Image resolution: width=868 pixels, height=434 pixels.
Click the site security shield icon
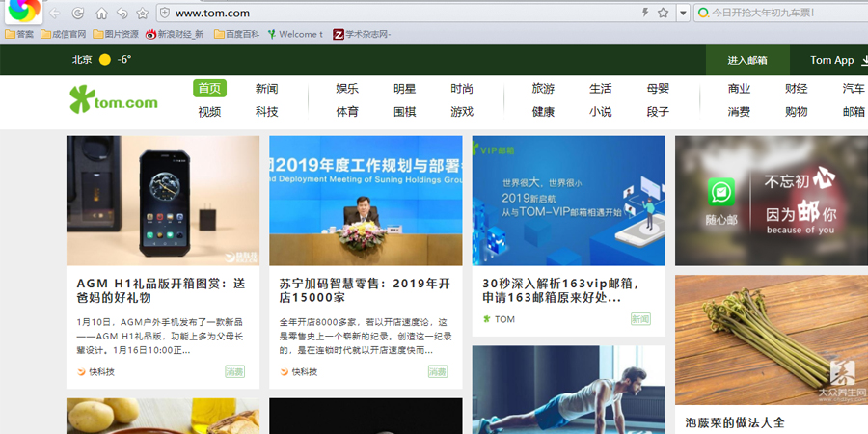(x=164, y=13)
